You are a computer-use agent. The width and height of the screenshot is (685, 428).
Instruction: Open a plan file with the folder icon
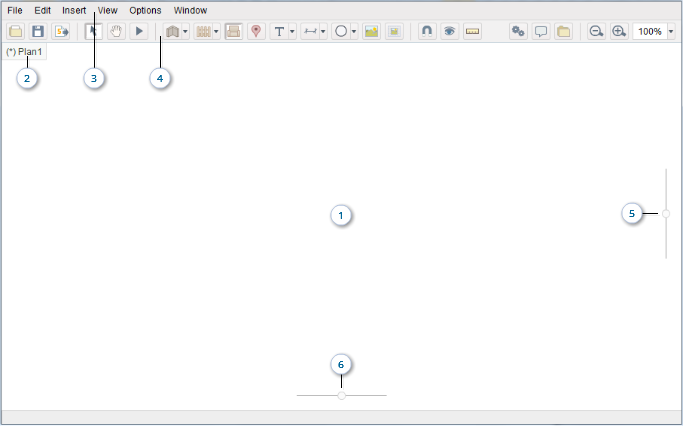(x=16, y=31)
